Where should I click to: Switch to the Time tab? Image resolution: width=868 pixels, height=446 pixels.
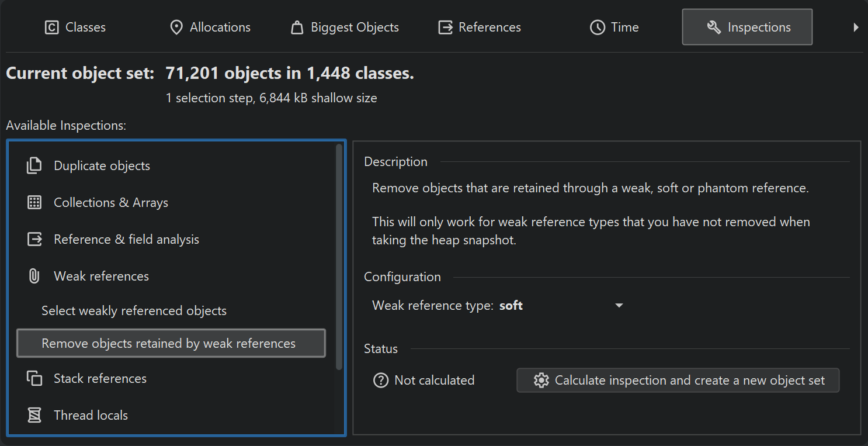click(614, 27)
